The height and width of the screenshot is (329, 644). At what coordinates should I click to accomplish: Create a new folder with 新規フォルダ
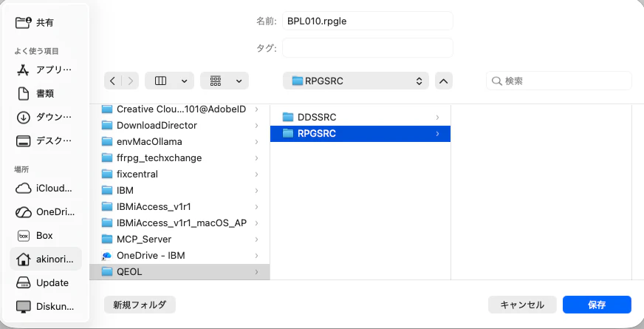point(140,305)
